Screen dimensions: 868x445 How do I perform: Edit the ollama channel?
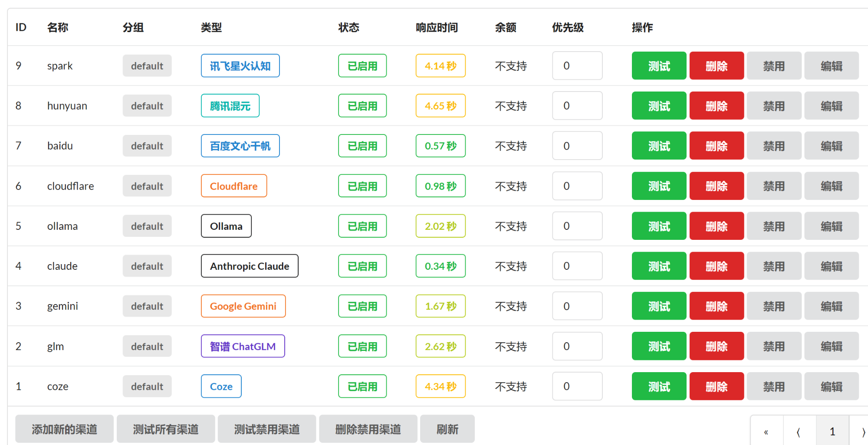(832, 226)
